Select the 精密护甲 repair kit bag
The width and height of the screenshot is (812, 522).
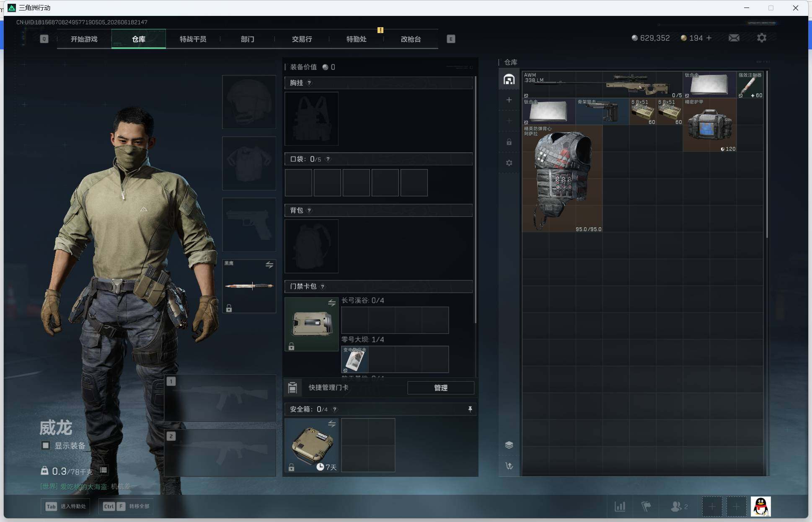pyautogui.click(x=709, y=125)
